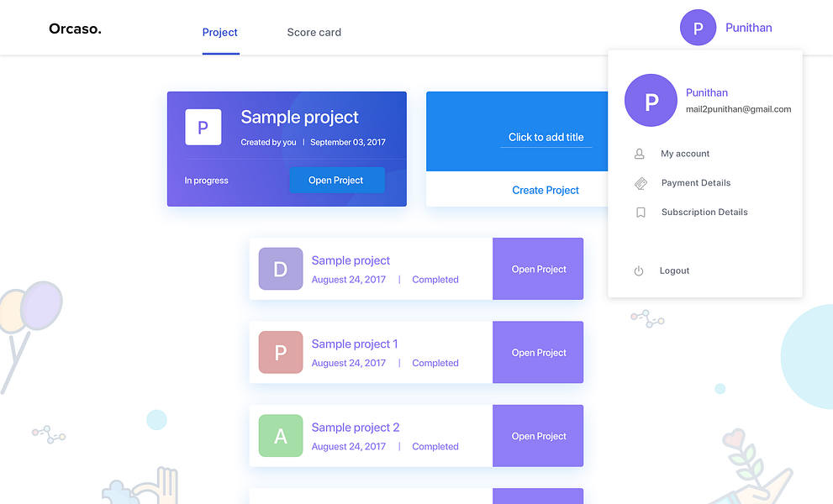This screenshot has width=833, height=504.
Task: Click the white P tile on featured project
Action: [203, 128]
